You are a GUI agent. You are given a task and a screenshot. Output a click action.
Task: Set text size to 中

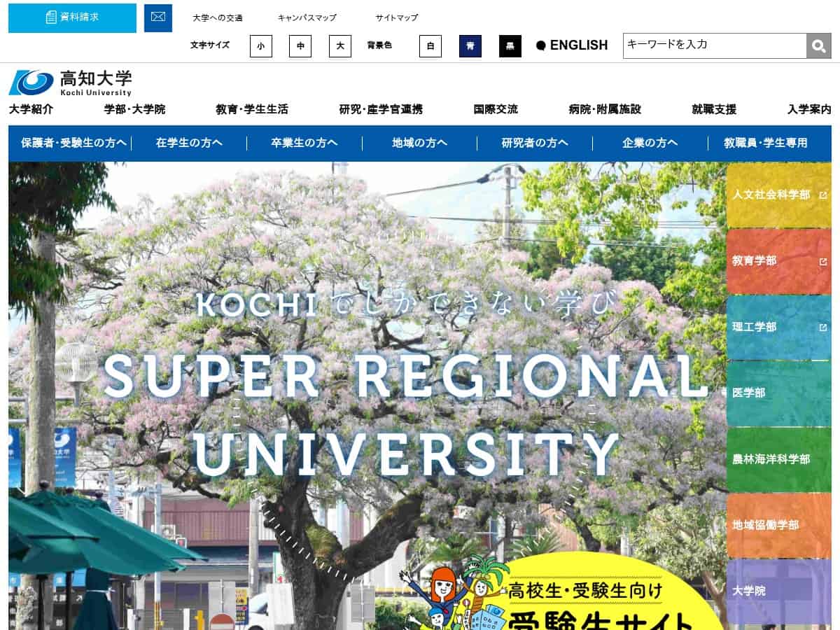coord(300,46)
